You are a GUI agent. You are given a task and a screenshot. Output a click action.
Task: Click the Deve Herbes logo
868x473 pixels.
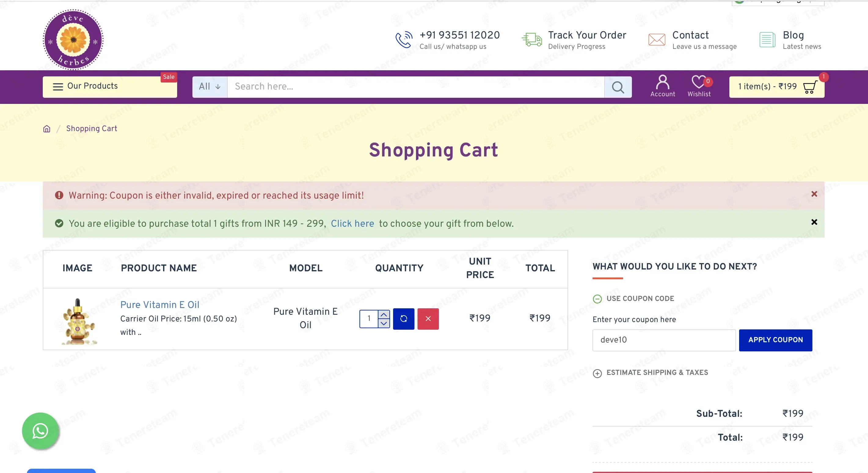[x=73, y=39]
